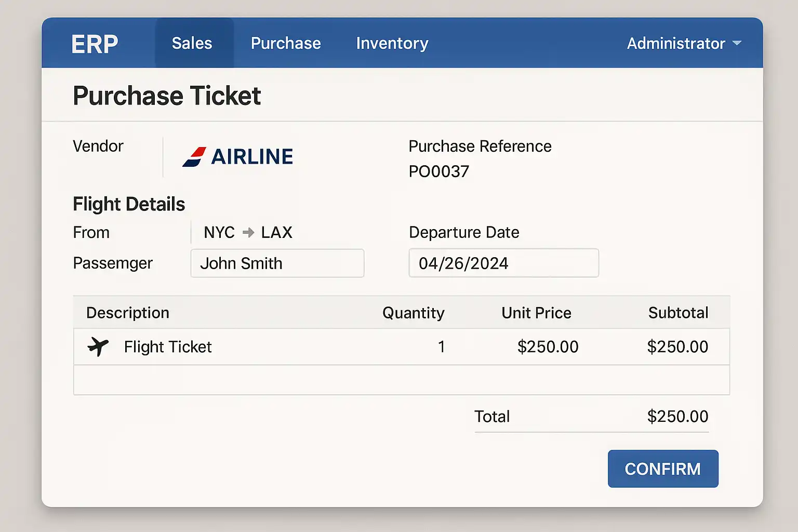Click the ERP logo in header

pyautogui.click(x=95, y=44)
